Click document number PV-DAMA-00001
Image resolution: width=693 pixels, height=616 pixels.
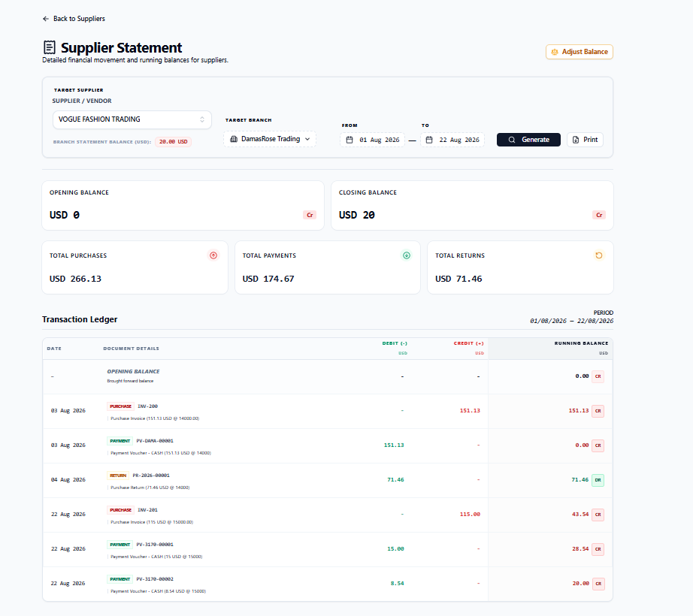pos(155,441)
